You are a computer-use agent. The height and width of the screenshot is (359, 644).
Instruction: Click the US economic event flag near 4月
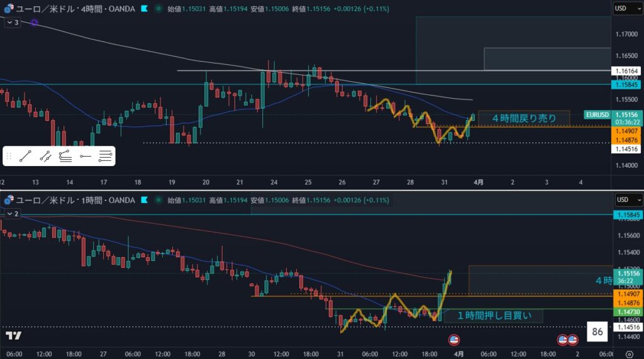coord(454,340)
